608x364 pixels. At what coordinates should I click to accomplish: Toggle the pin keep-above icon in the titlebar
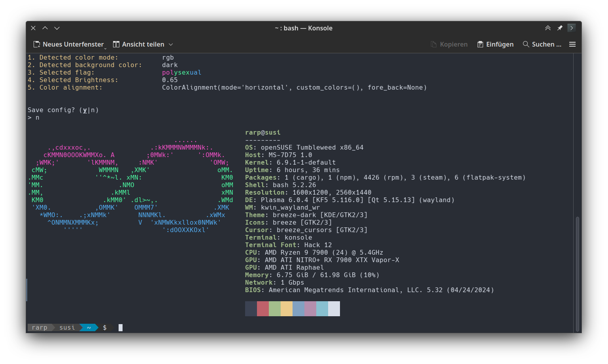click(x=560, y=28)
